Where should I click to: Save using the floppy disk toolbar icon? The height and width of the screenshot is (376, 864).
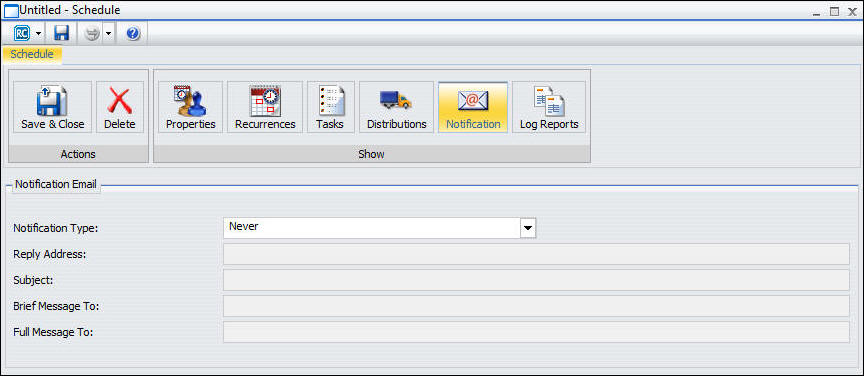(x=61, y=34)
